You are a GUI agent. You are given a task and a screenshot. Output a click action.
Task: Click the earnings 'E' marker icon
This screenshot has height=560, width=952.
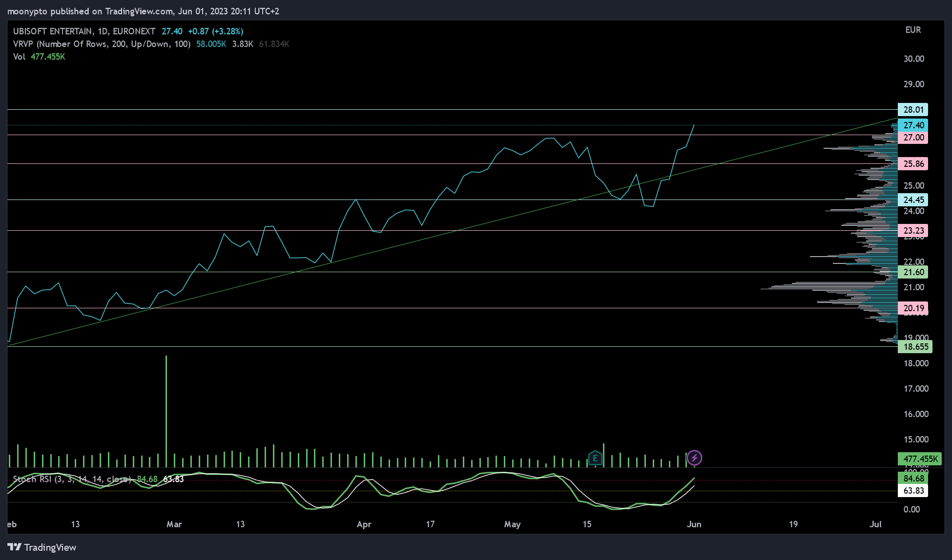coord(595,458)
